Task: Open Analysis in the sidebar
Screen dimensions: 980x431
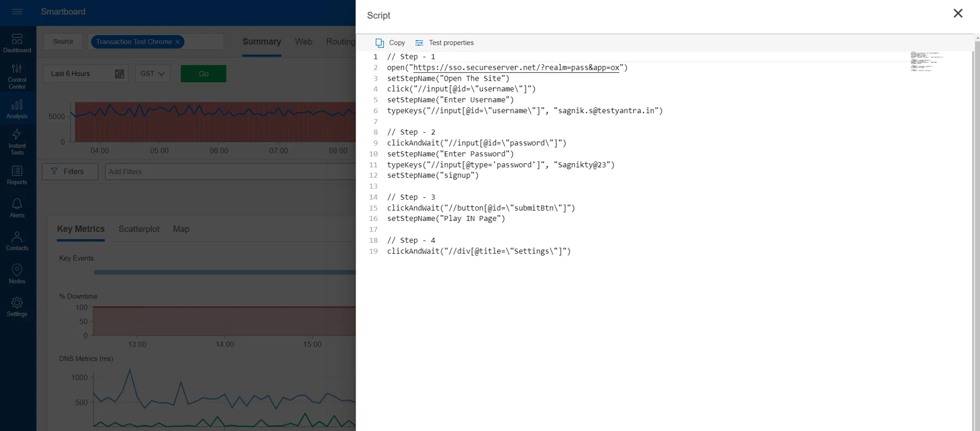Action: (x=17, y=109)
